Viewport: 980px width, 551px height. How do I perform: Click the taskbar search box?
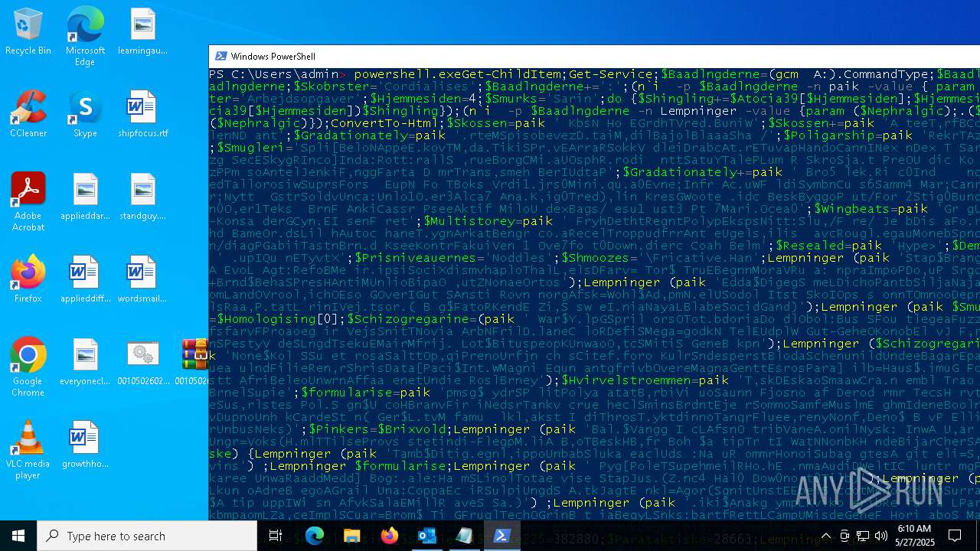point(147,536)
